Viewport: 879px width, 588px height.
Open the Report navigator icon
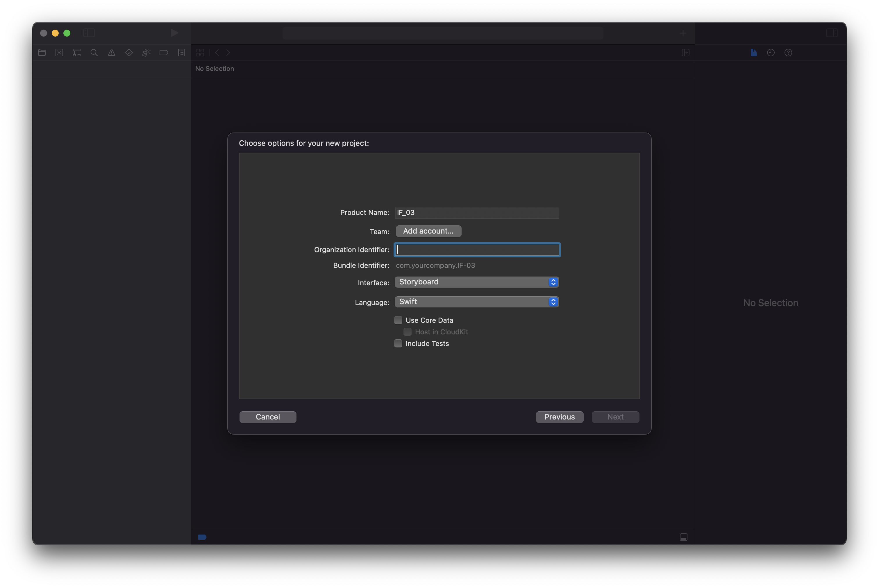point(181,53)
